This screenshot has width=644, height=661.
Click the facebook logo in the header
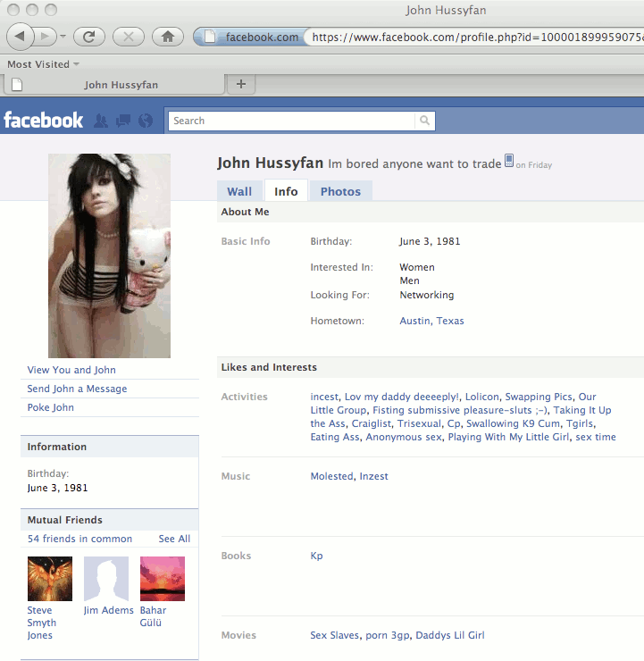(x=43, y=121)
